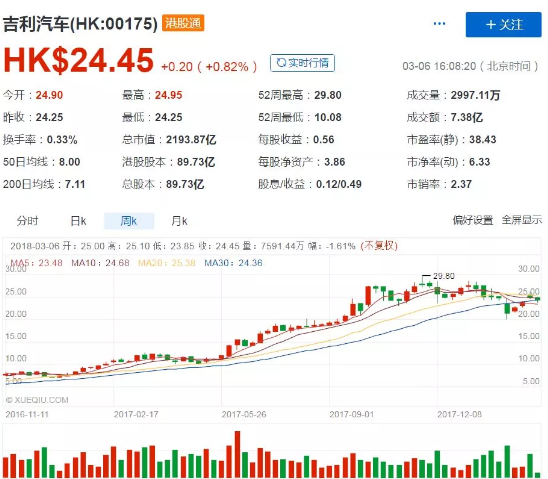Click the timestamp 03-06 16:08:20
The width and height of the screenshot is (548, 479).
(x=439, y=66)
